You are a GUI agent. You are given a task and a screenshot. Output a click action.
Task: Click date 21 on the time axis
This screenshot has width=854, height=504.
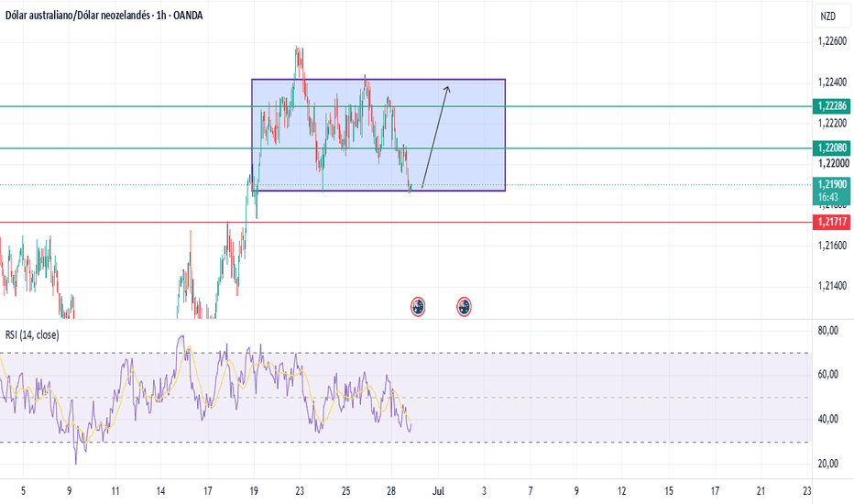point(761,491)
